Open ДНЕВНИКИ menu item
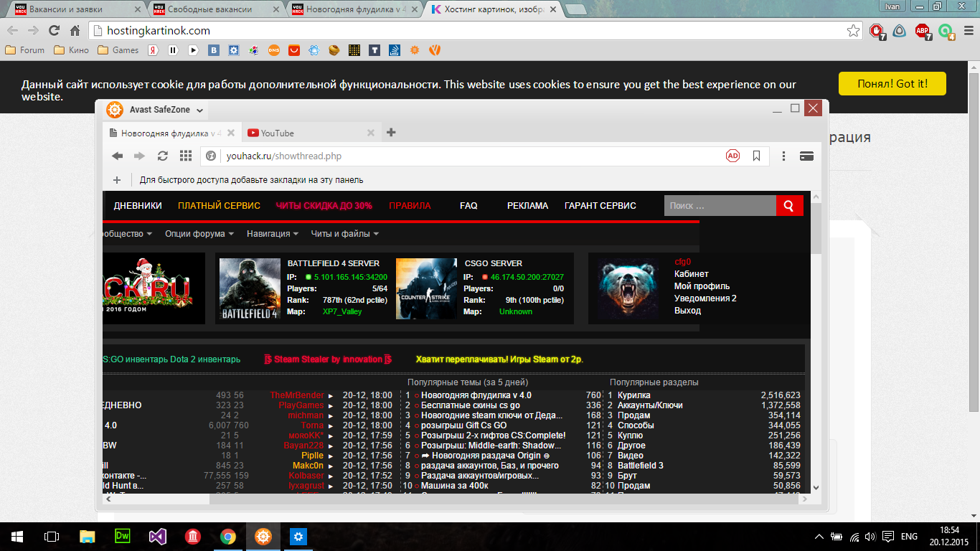 pyautogui.click(x=138, y=205)
